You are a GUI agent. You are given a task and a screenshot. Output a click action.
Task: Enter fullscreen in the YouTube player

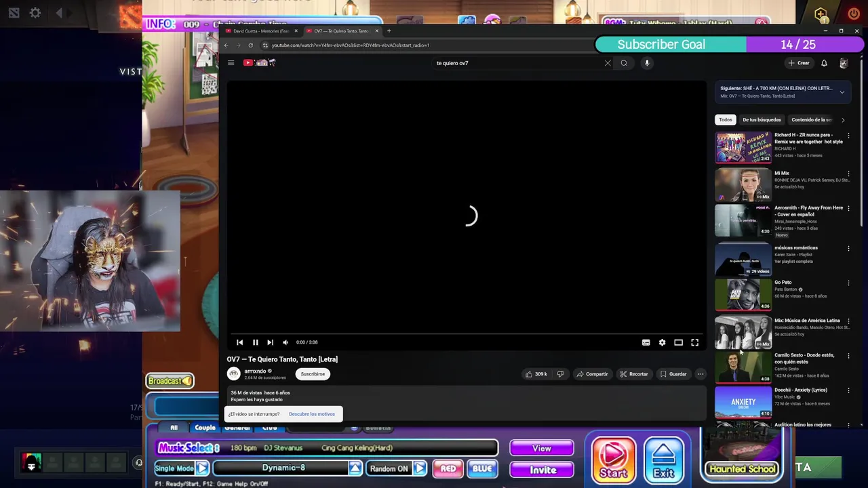[x=694, y=342]
